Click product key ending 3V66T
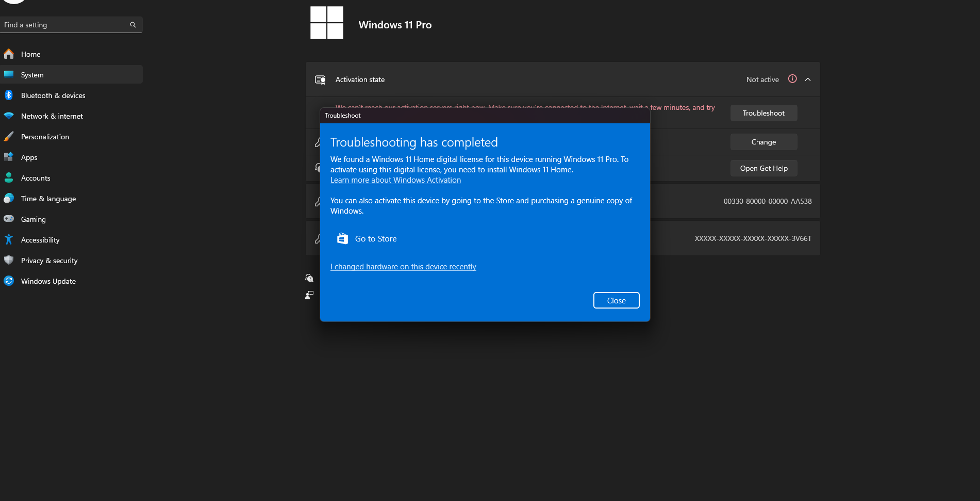Screen dimensions: 980x501 [753, 238]
